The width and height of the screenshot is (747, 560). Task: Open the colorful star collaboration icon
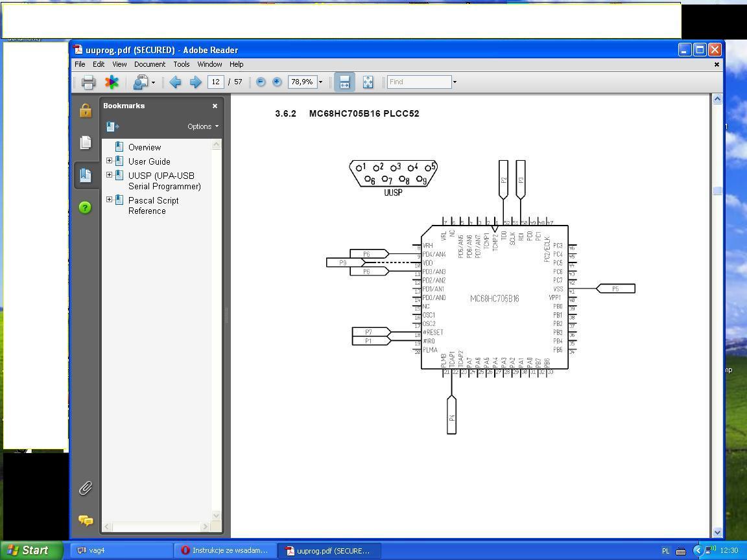(112, 82)
